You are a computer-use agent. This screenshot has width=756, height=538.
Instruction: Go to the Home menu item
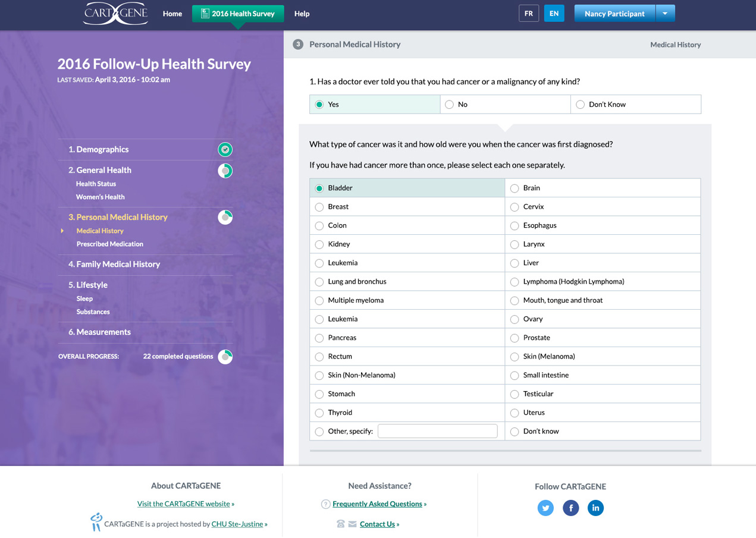tap(172, 14)
